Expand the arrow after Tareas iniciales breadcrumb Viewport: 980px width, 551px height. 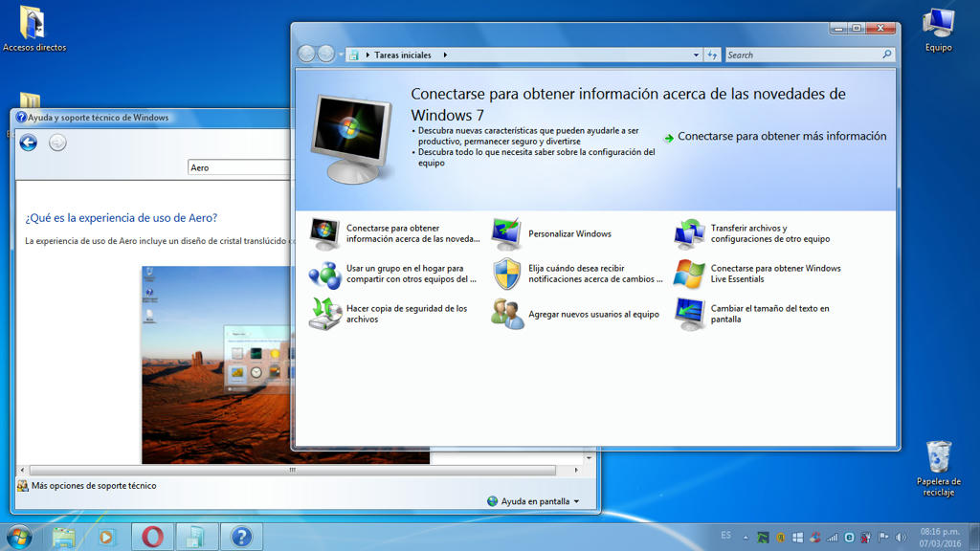pos(445,55)
